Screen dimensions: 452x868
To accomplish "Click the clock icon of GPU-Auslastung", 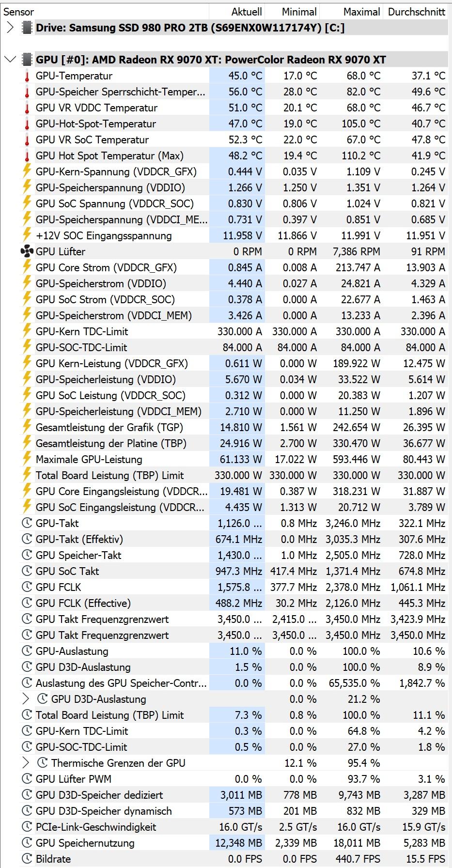I will click(x=27, y=651).
